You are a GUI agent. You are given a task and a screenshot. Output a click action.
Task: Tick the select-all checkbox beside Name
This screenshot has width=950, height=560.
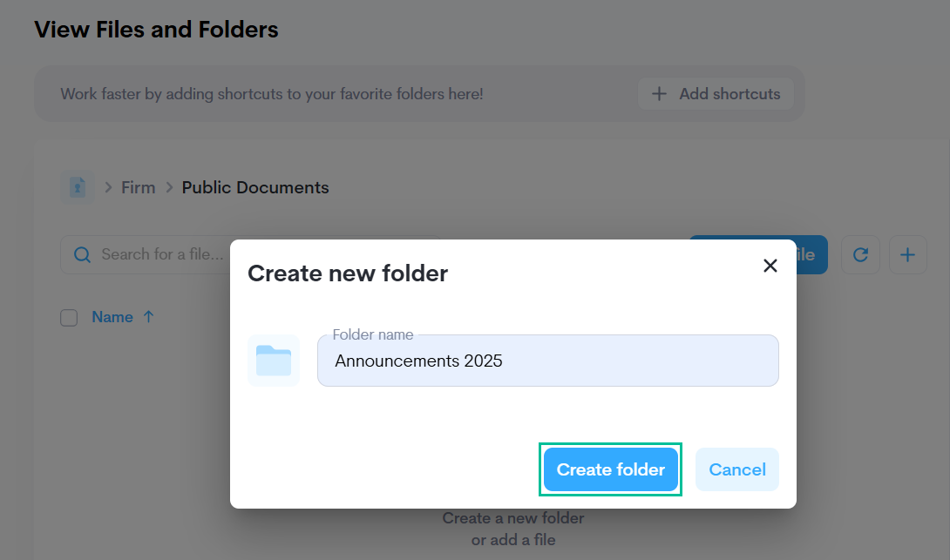pyautogui.click(x=69, y=318)
